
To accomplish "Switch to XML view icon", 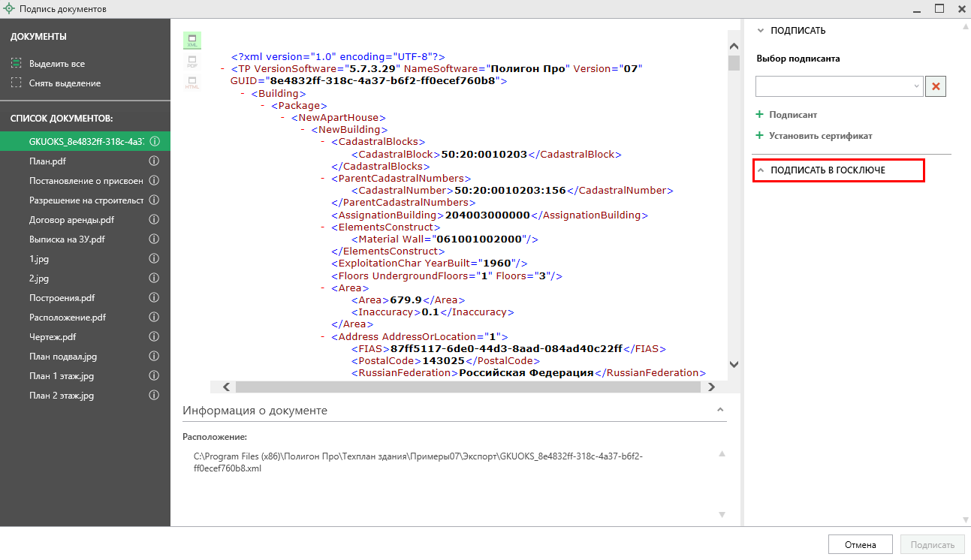I will pyautogui.click(x=192, y=41).
